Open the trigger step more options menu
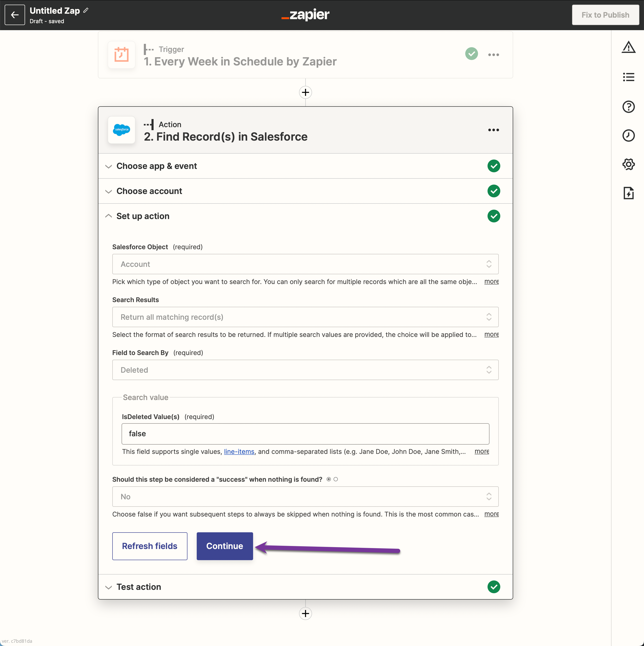This screenshot has height=646, width=644. pos(493,55)
